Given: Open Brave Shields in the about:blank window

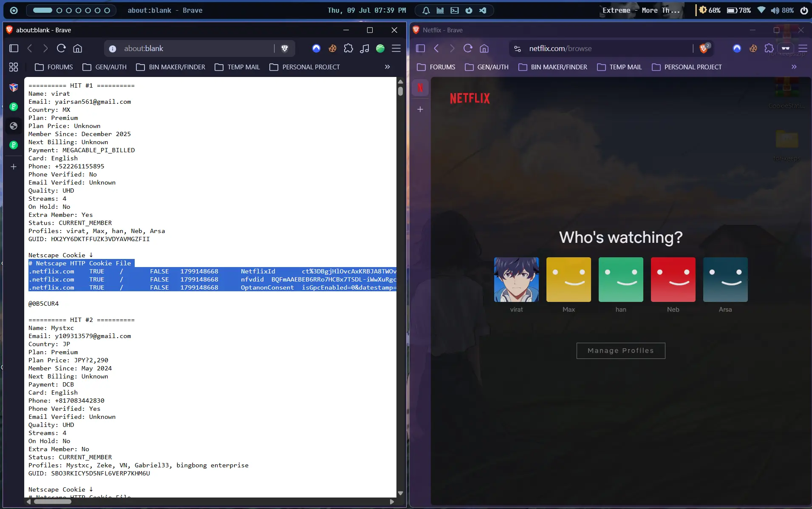Looking at the screenshot, I should (x=285, y=48).
